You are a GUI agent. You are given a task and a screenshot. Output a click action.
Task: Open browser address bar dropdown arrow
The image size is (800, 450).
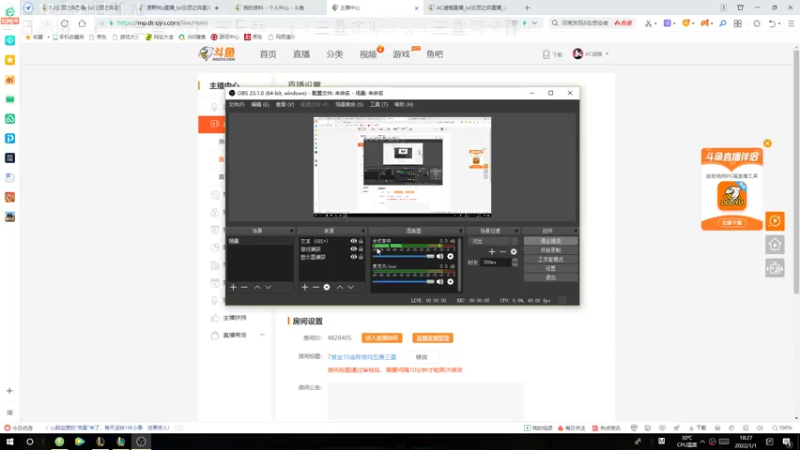(x=534, y=23)
